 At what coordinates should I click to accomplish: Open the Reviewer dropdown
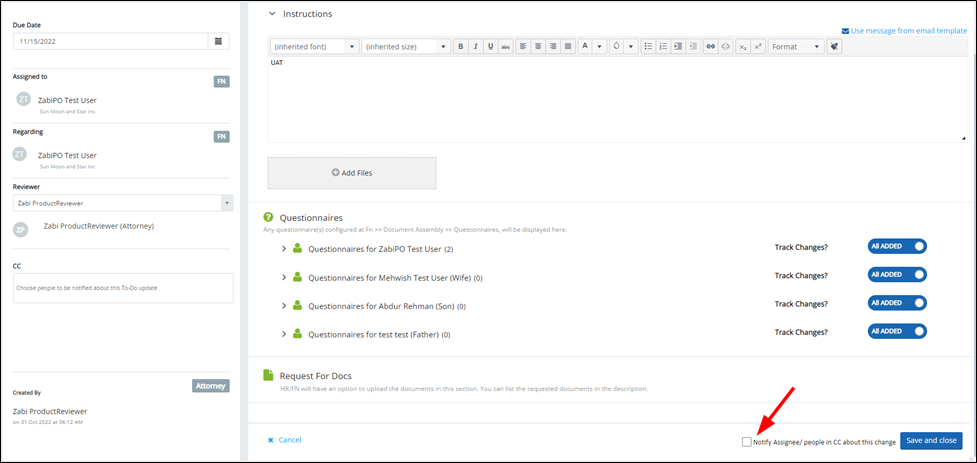click(x=123, y=203)
